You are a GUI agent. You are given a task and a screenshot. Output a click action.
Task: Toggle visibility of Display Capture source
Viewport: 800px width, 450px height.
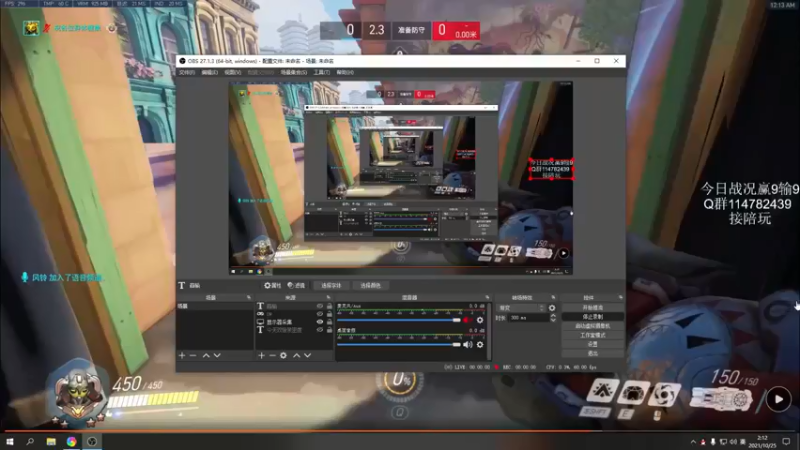[x=320, y=322]
